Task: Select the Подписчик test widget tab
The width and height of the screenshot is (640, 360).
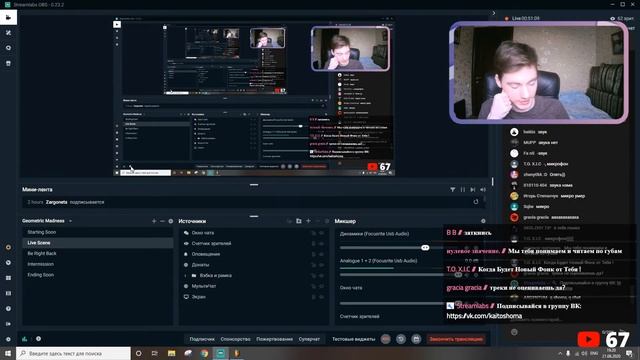Action: tap(202, 339)
